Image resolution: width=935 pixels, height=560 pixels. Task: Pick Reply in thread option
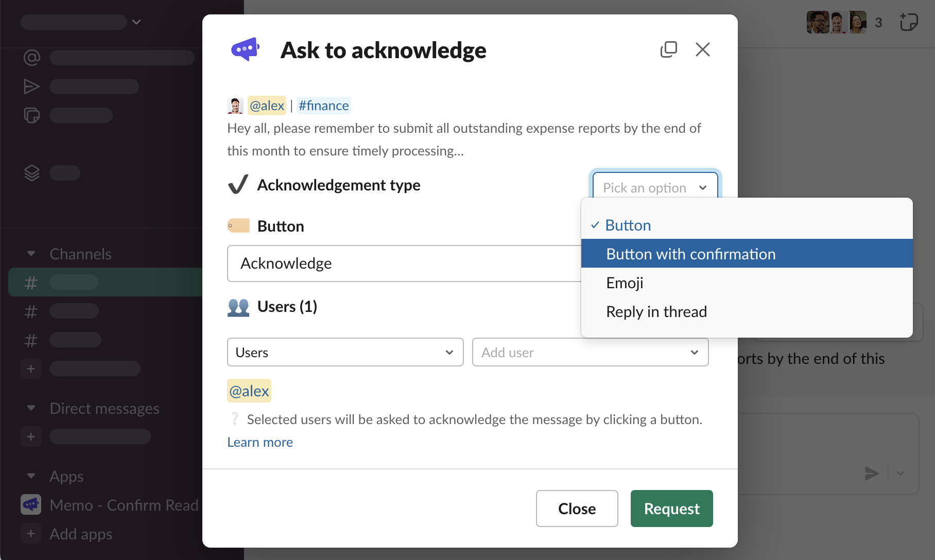(x=656, y=312)
